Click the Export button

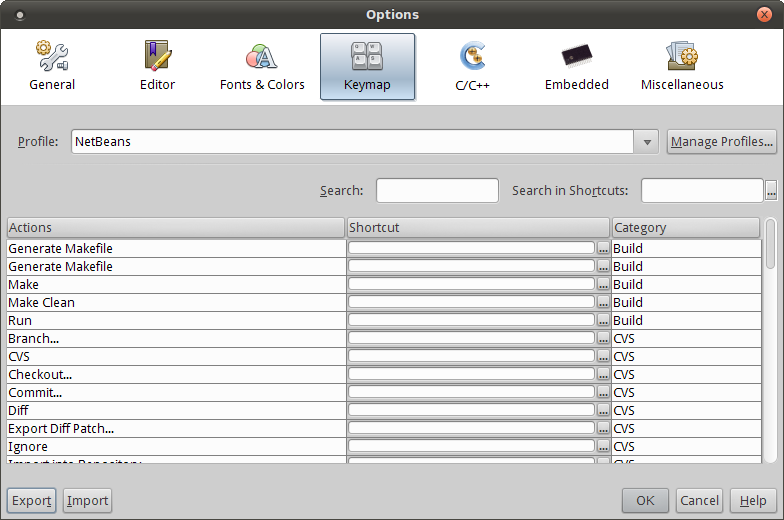click(x=32, y=500)
